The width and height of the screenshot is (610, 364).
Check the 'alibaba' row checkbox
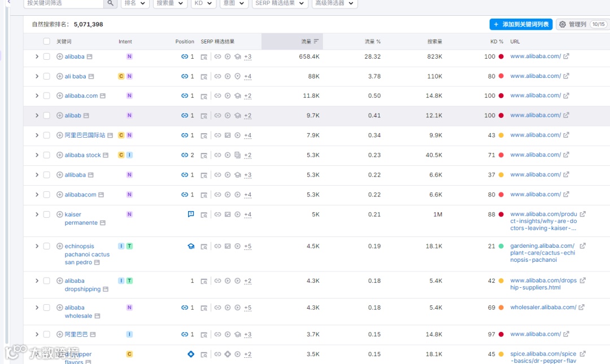pyautogui.click(x=47, y=56)
